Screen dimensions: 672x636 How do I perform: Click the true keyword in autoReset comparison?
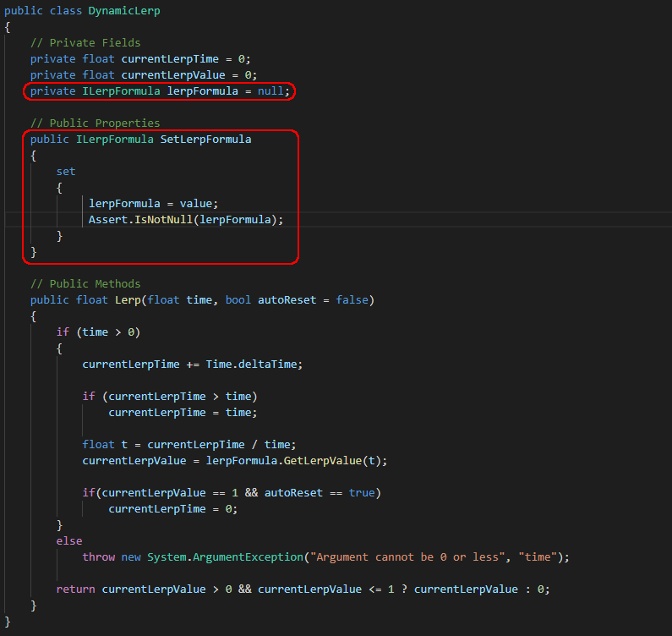pos(362,493)
